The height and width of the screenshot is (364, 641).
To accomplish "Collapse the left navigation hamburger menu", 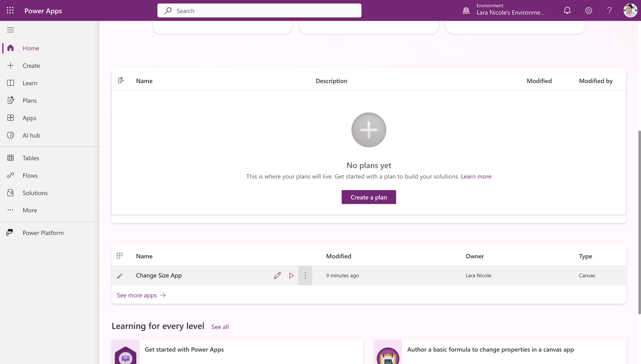I will click(10, 30).
